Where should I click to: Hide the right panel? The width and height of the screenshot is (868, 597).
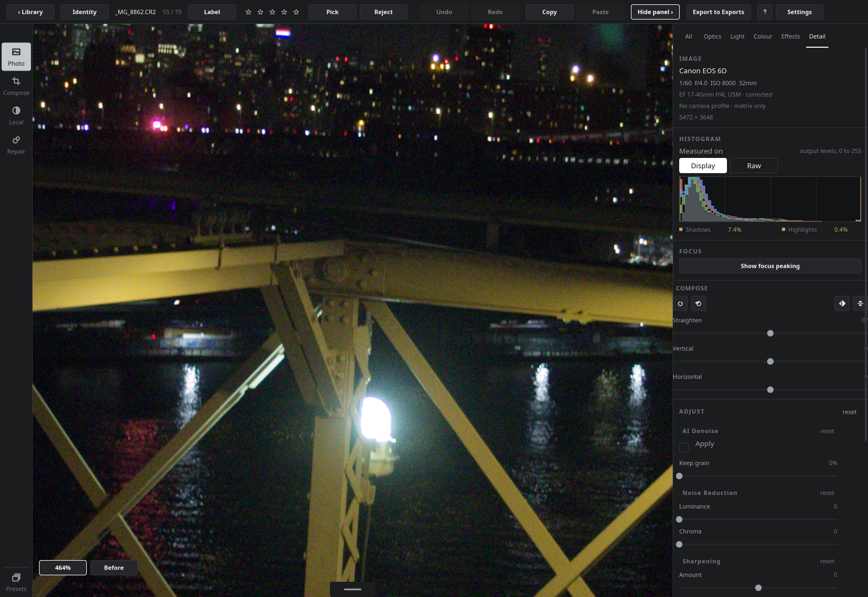click(x=655, y=12)
